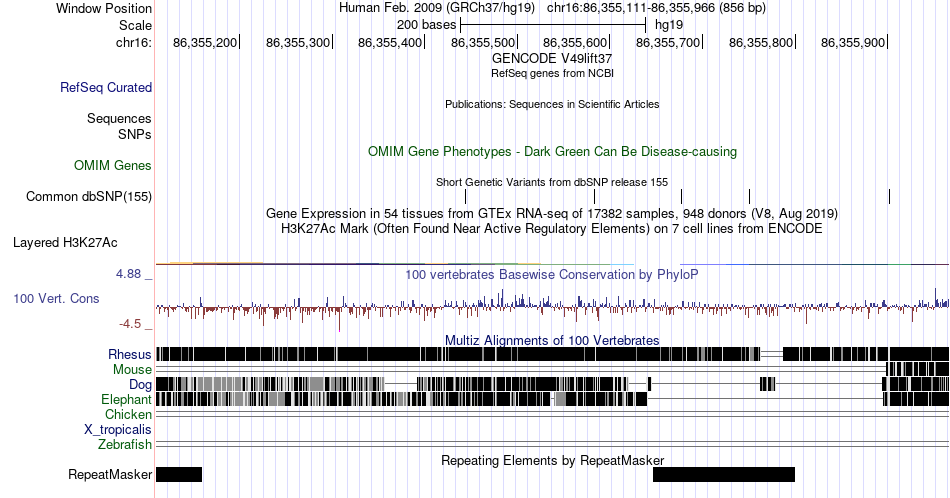Viewport: 950px width, 498px height.
Task: Click Repeating Elements by RepeatMasker title
Action: (x=552, y=460)
